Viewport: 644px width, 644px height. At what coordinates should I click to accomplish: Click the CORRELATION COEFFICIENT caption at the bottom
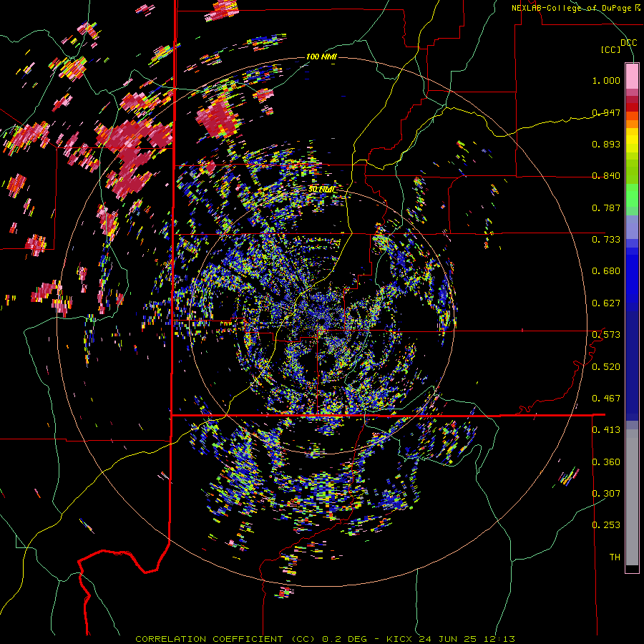click(x=225, y=639)
